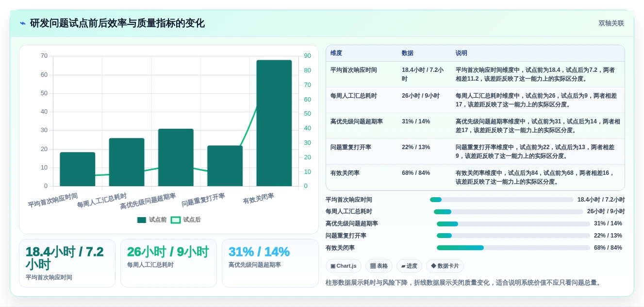Viewport: 644px width, 307px height.
Task: Open the 18.4小时 / 7.2小时 stat card
Action: pos(67,263)
